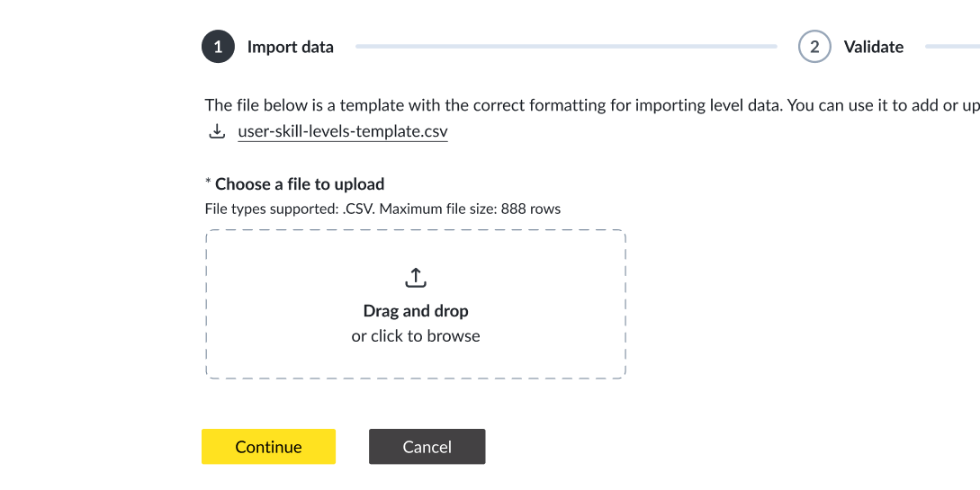Select the step 2 numbered circle
980x490 pixels.
[x=814, y=47]
